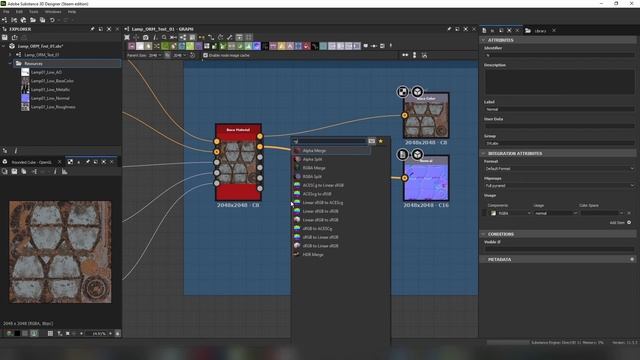Click Add Item plus button

[629, 222]
